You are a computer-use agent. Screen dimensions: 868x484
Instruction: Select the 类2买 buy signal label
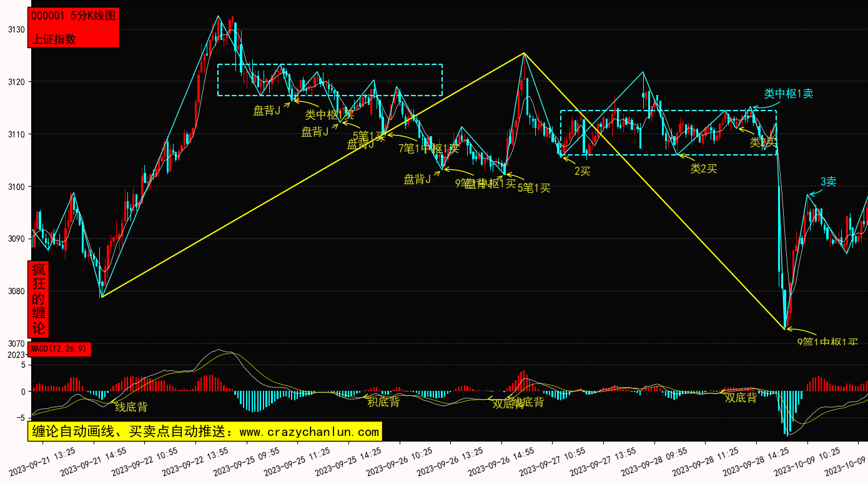(x=703, y=168)
